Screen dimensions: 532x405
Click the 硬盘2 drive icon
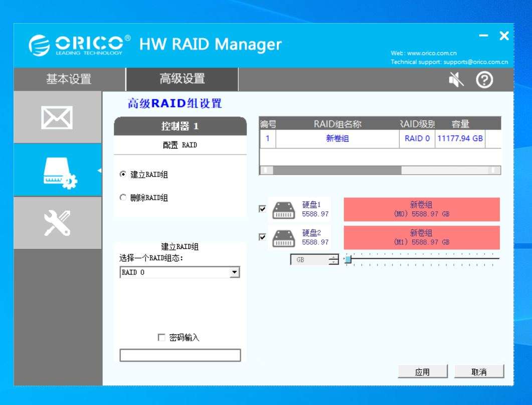pos(284,238)
